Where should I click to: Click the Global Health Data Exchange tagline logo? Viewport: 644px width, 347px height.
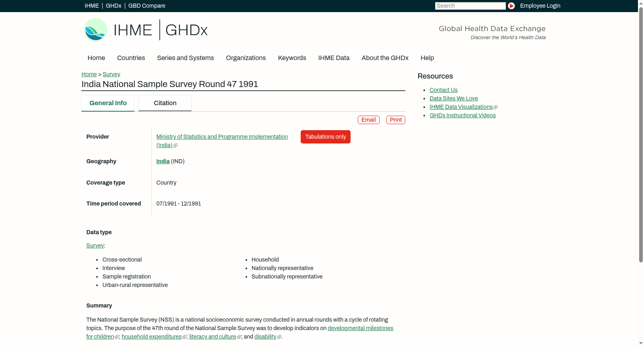click(x=492, y=32)
